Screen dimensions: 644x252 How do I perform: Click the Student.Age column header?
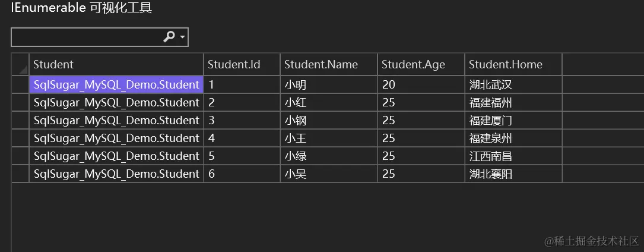(421, 64)
